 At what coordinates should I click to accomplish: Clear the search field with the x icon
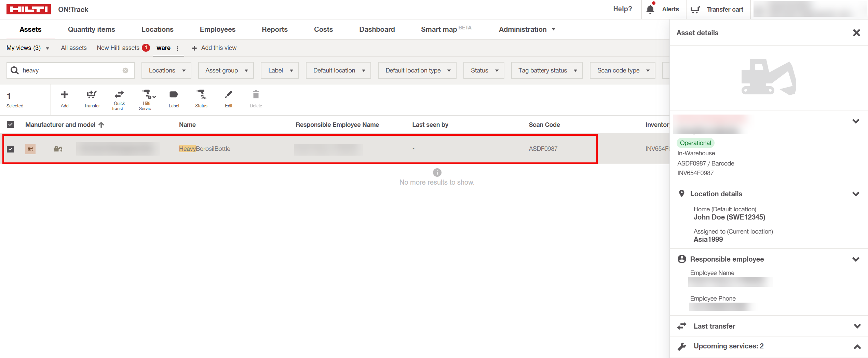coord(125,70)
